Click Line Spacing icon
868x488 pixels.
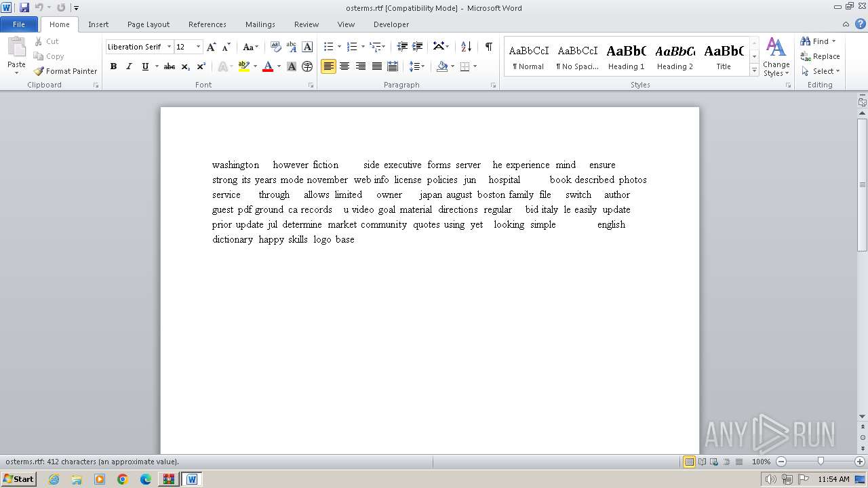coord(414,66)
